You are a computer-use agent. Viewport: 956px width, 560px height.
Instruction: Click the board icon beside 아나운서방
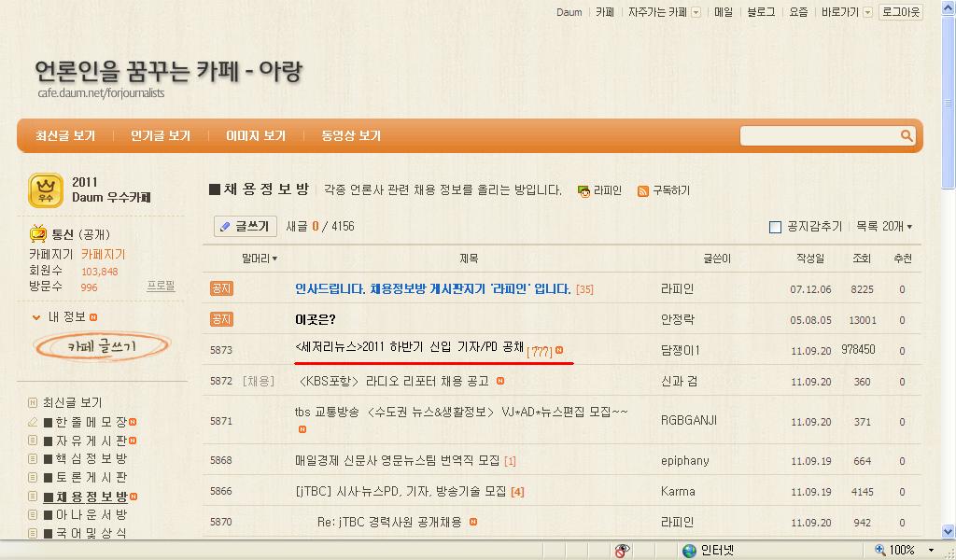tap(33, 515)
